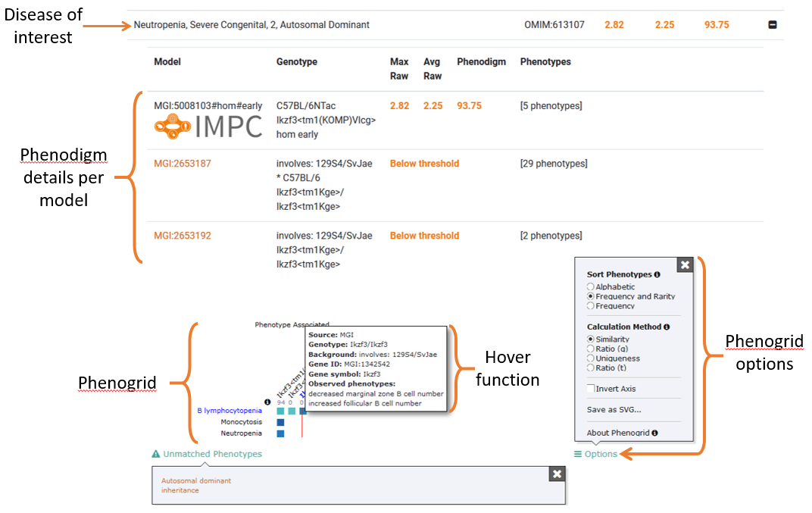The height and width of the screenshot is (513, 812).
Task: Open model link MGI:2653187
Action: 183,164
